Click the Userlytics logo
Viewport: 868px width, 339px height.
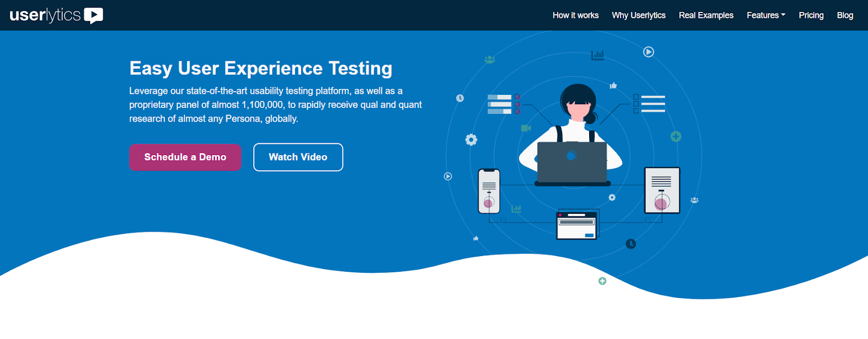(x=56, y=15)
